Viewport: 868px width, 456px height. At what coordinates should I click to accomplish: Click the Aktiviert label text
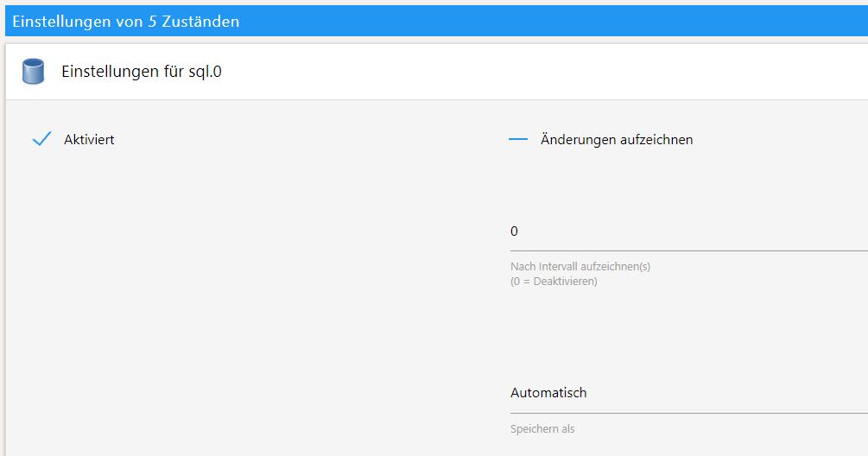click(89, 139)
